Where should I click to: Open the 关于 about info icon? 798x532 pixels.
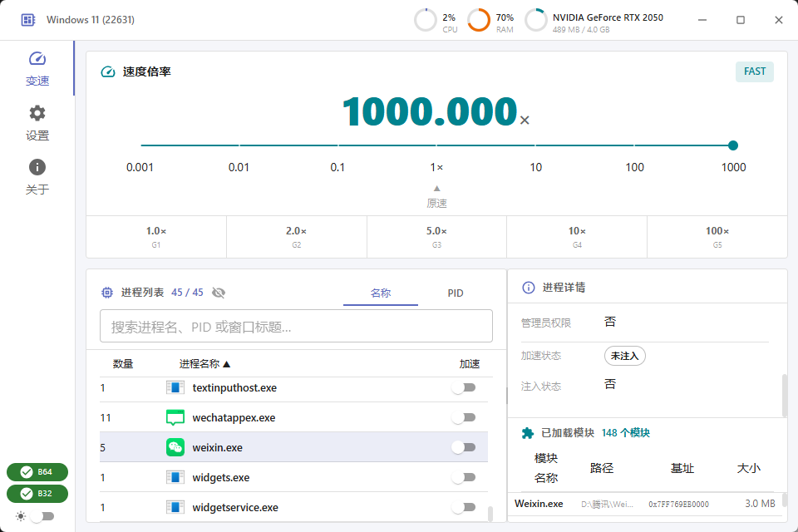click(x=37, y=177)
